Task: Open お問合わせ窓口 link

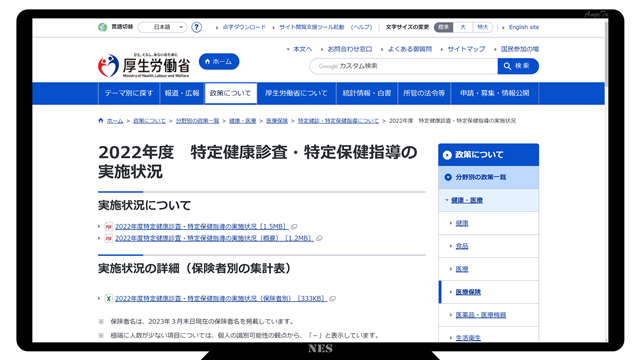Action: [x=350, y=49]
